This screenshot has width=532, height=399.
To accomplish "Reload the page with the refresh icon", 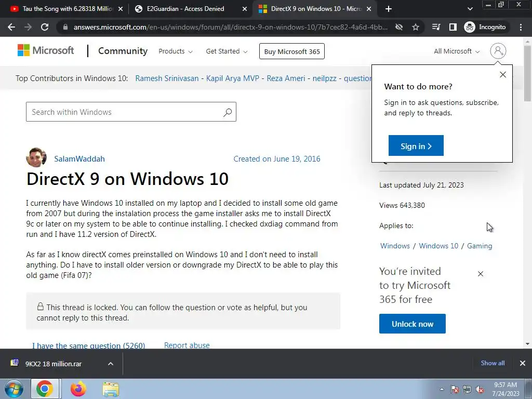I will click(x=45, y=27).
